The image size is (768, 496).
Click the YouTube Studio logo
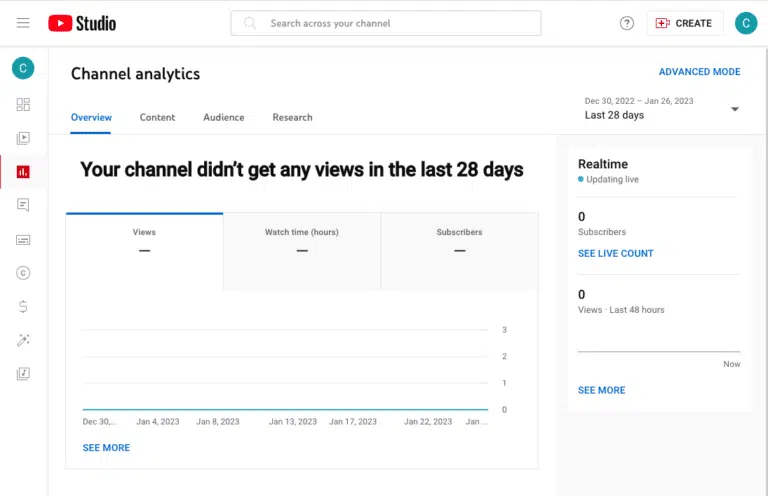(82, 23)
